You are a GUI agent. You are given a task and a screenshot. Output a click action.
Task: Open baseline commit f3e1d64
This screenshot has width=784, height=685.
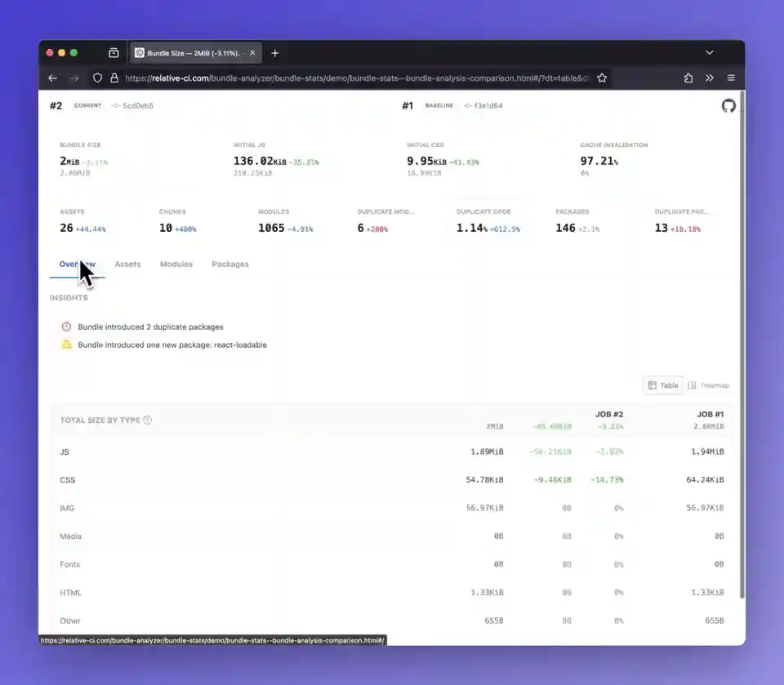[x=488, y=105]
